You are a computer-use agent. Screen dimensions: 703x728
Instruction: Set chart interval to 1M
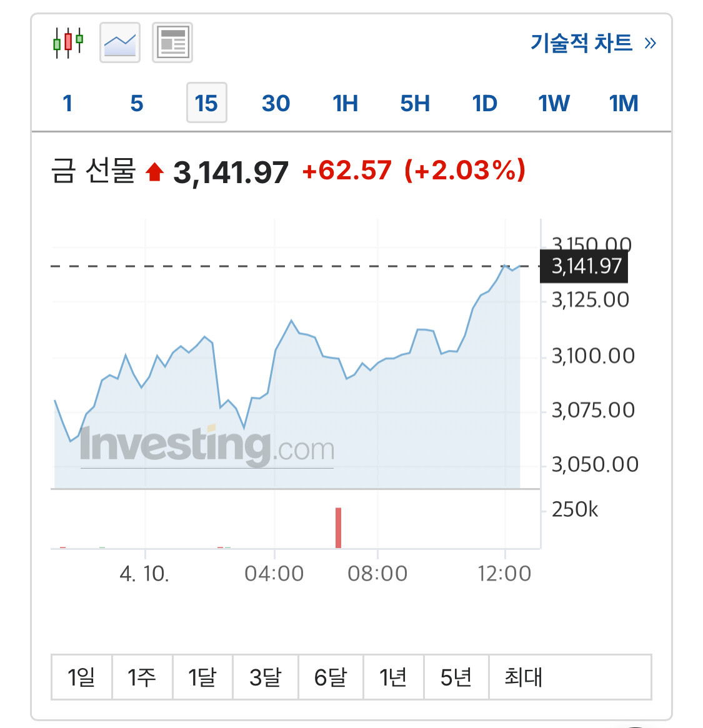(x=623, y=103)
